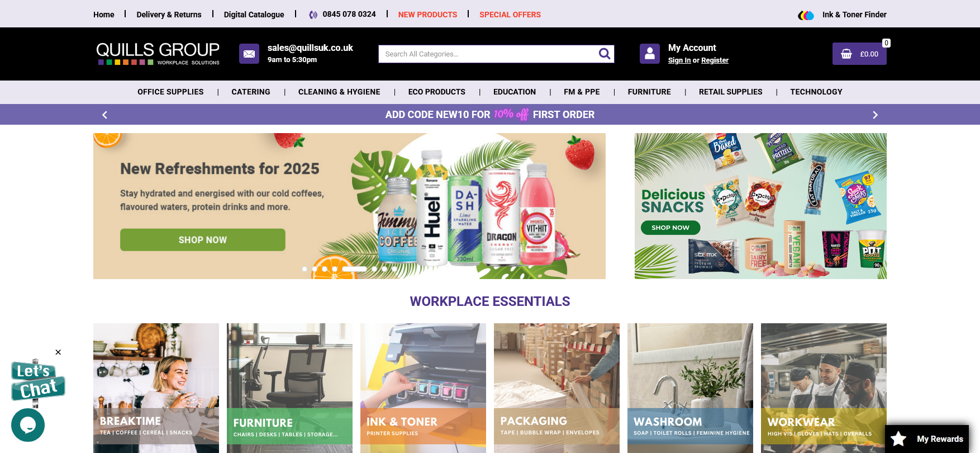Open the shopping basket icon
This screenshot has height=453, width=980.
846,54
